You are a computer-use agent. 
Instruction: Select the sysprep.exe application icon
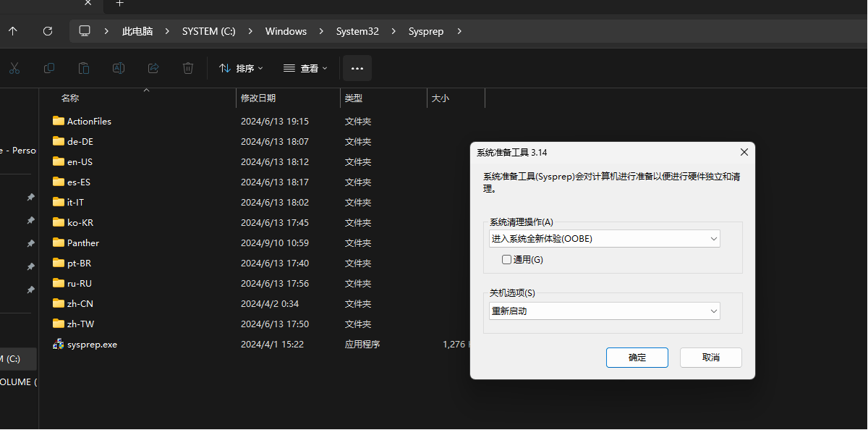(59, 344)
